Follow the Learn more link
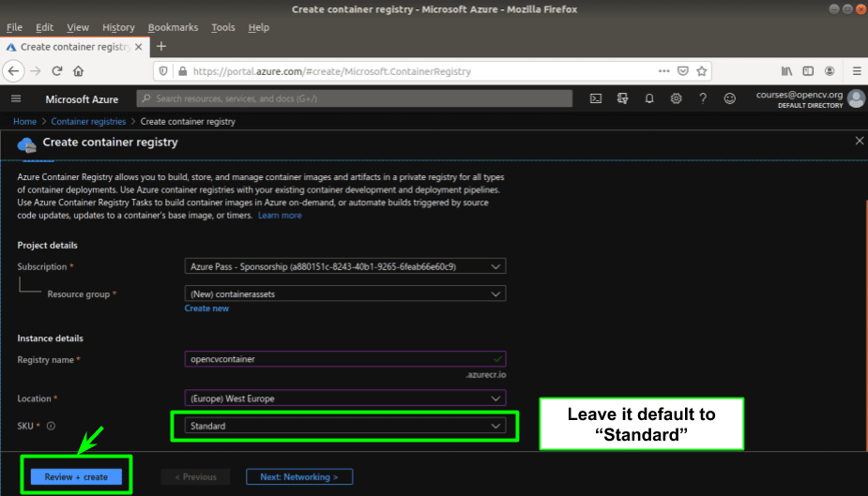 [x=280, y=215]
